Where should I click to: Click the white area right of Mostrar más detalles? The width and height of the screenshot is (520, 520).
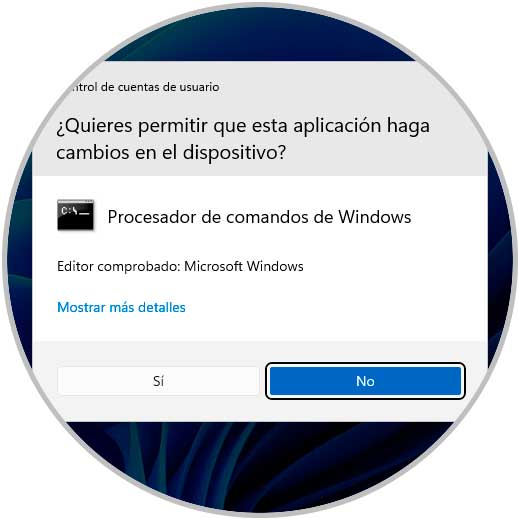[333, 307]
